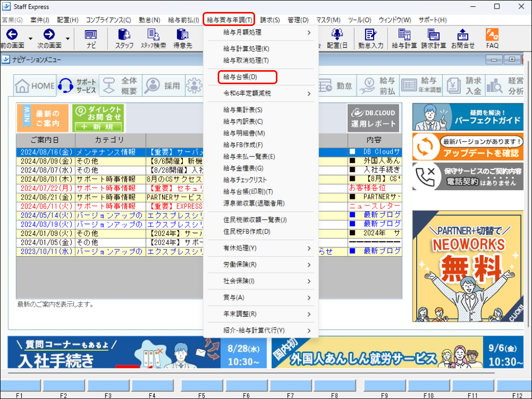The height and width of the screenshot is (399, 532).
Task: Open the 入社手続き seminar banner
Action: tap(138, 352)
